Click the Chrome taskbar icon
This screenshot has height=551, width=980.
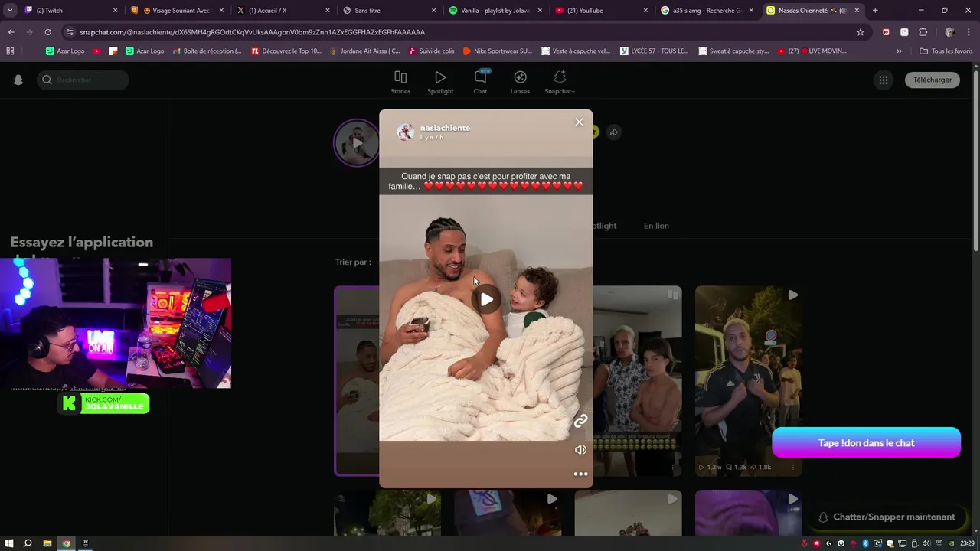pos(67,543)
